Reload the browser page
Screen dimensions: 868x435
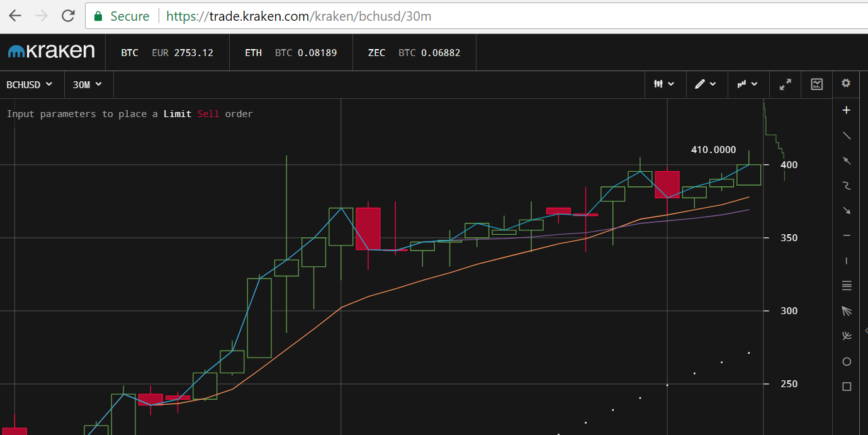click(x=69, y=16)
